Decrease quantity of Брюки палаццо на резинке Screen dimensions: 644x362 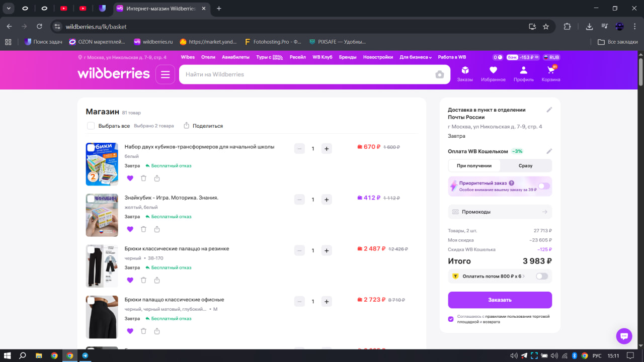click(x=299, y=250)
